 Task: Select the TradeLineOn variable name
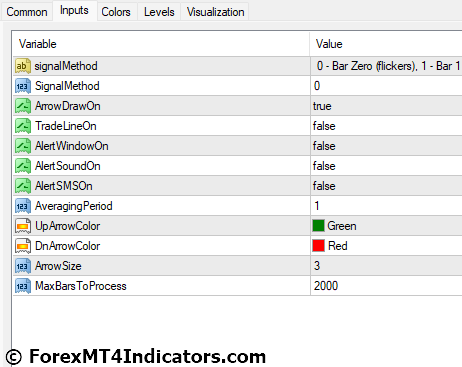pyautogui.click(x=66, y=126)
